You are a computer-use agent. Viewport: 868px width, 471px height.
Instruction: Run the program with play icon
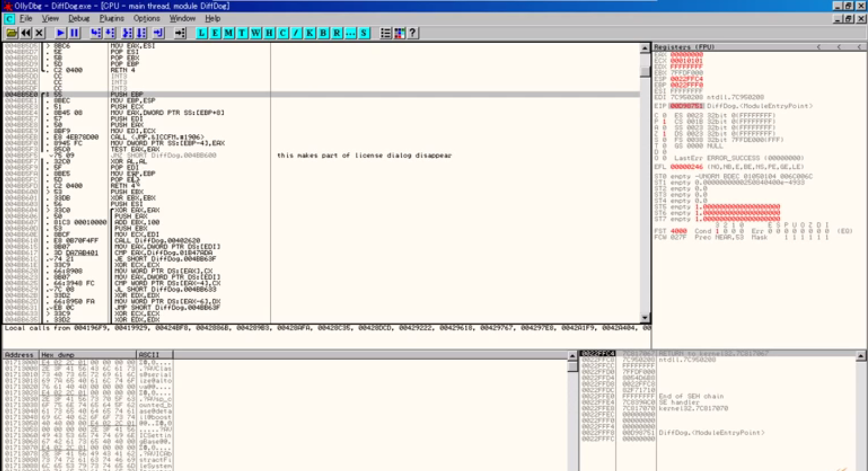tap(60, 33)
